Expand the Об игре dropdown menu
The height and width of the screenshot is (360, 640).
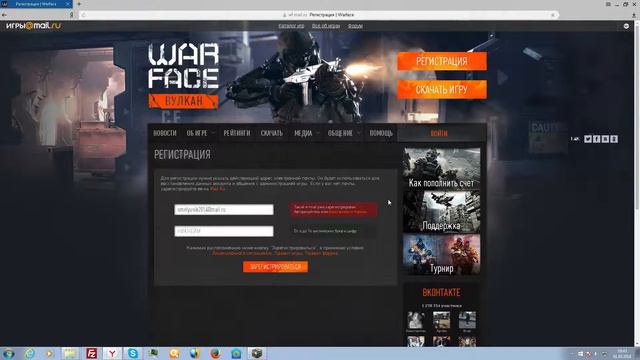click(x=200, y=133)
